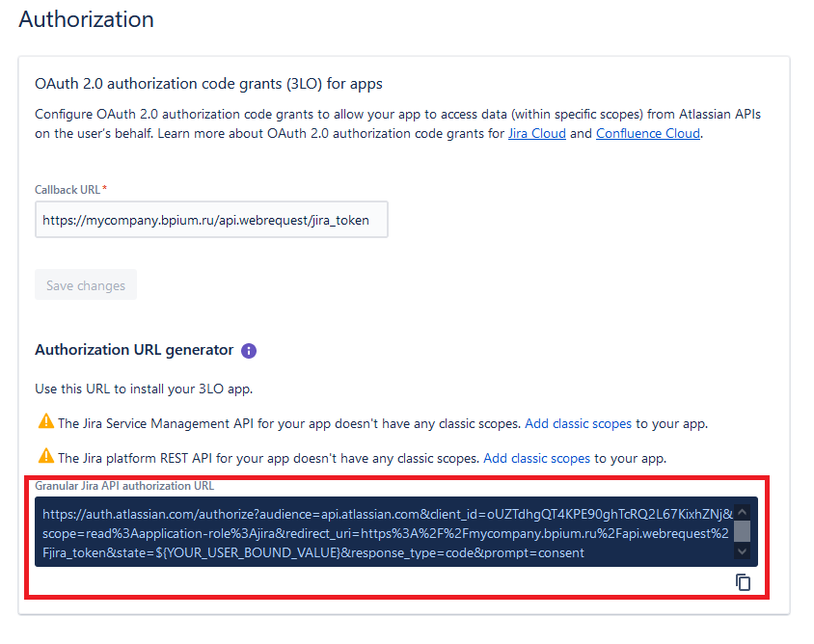814x644 pixels.
Task: Click the scroll up arrow in the URL box
Action: [x=743, y=513]
